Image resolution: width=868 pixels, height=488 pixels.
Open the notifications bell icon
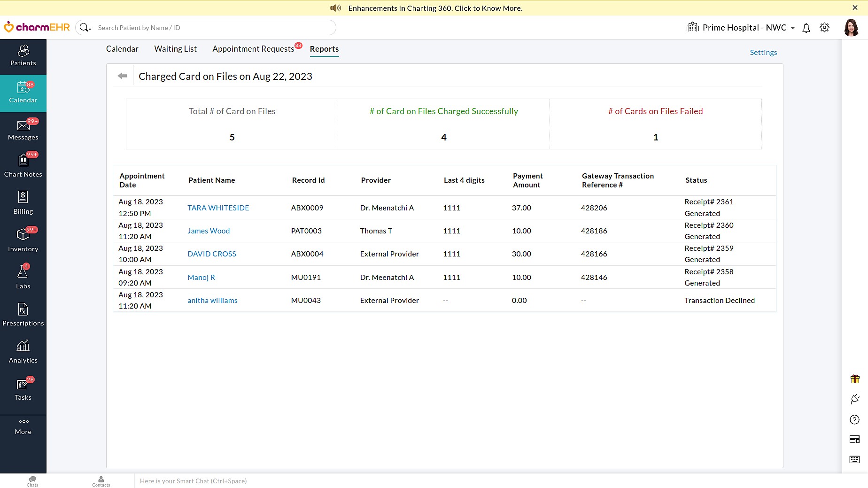[x=806, y=28]
